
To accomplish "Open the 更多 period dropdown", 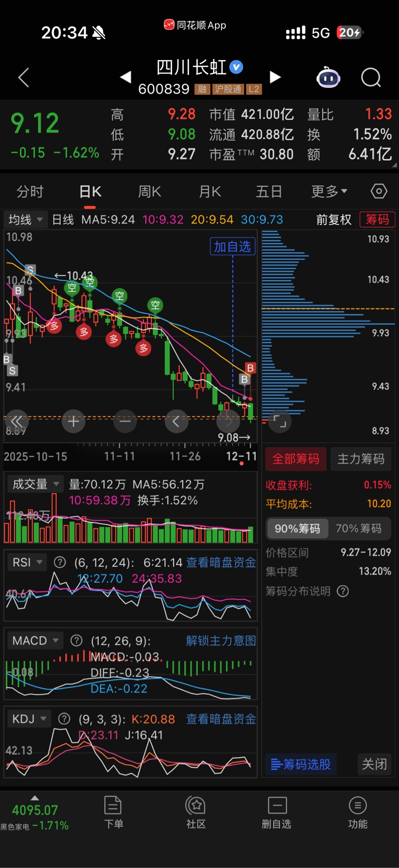I will click(329, 191).
